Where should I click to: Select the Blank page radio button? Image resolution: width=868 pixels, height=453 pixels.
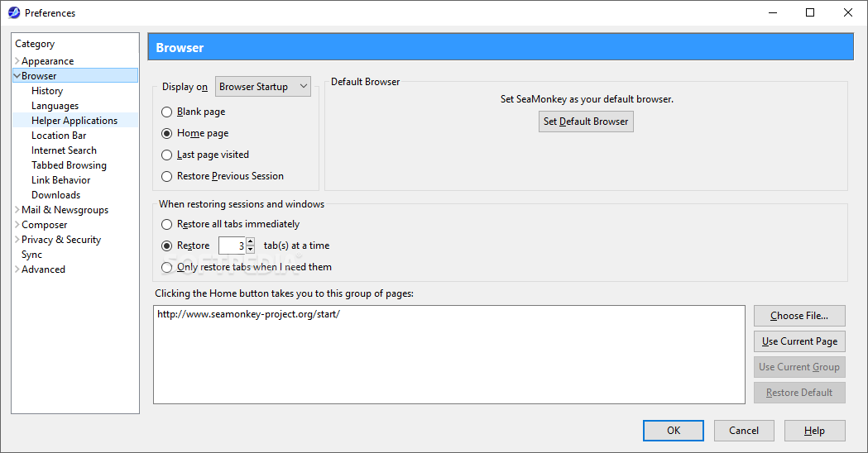click(166, 112)
